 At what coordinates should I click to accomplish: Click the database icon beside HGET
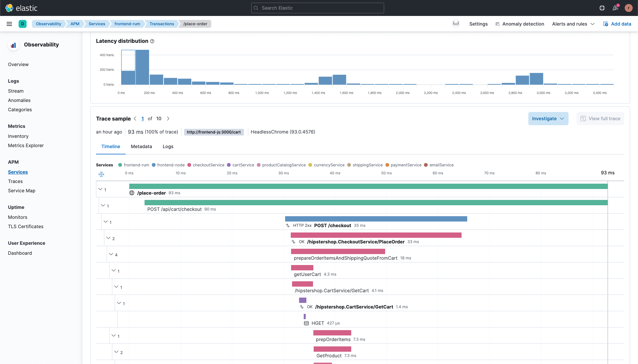click(x=306, y=323)
